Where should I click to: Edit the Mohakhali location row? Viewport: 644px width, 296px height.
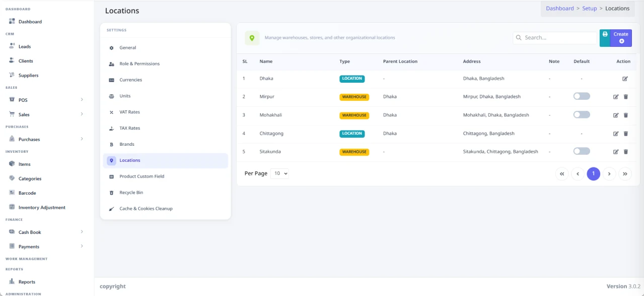click(616, 115)
